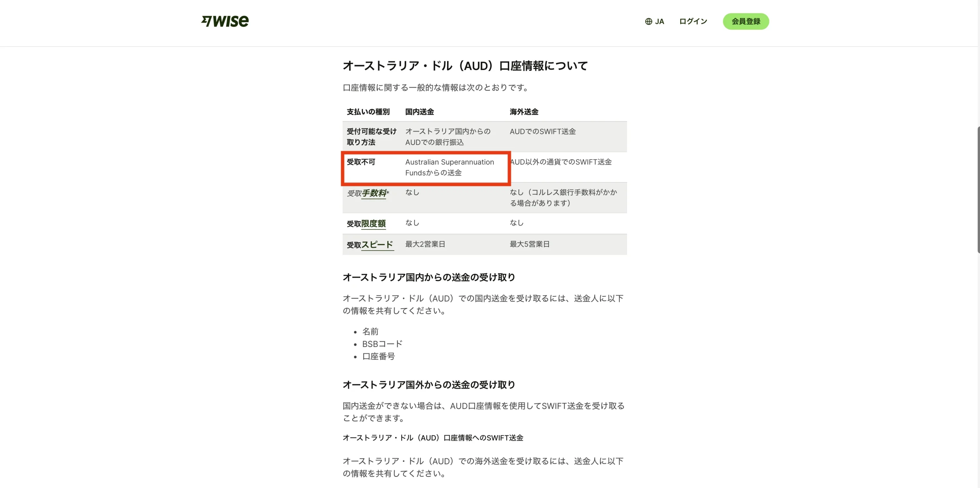The width and height of the screenshot is (980, 488).
Task: Click the page vertical scrollbar thumb
Action: (x=978, y=189)
